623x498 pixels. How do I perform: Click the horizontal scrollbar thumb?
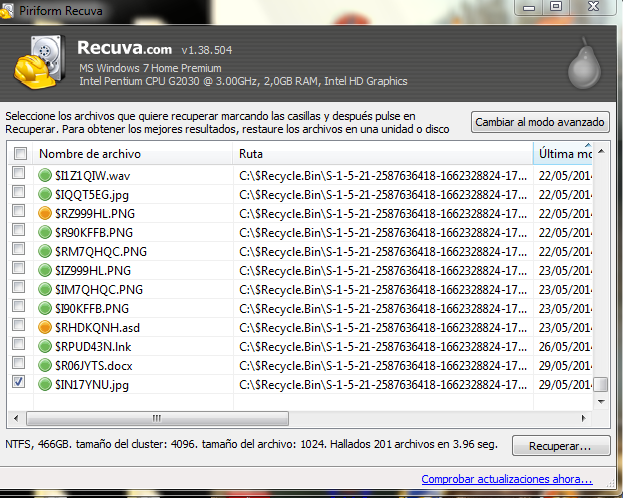pyautogui.click(x=157, y=418)
